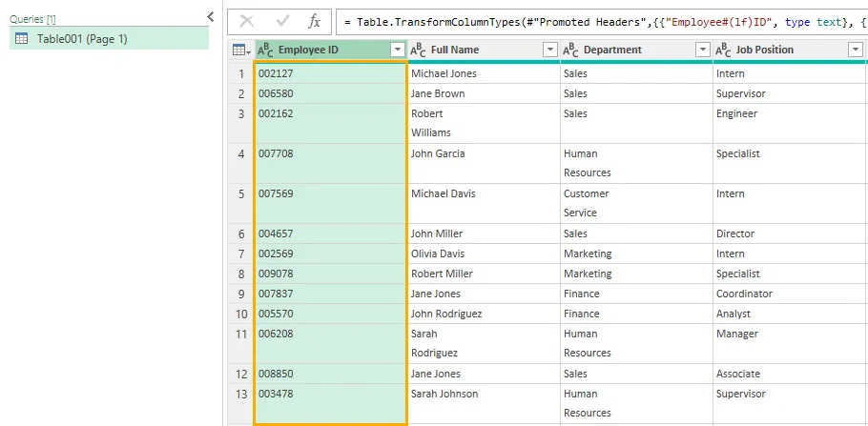
Task: Click the Sarah Johnson name cell
Action: (484, 404)
